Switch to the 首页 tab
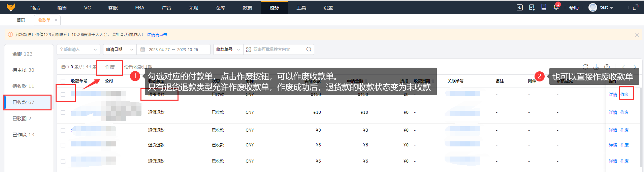 (x=21, y=20)
